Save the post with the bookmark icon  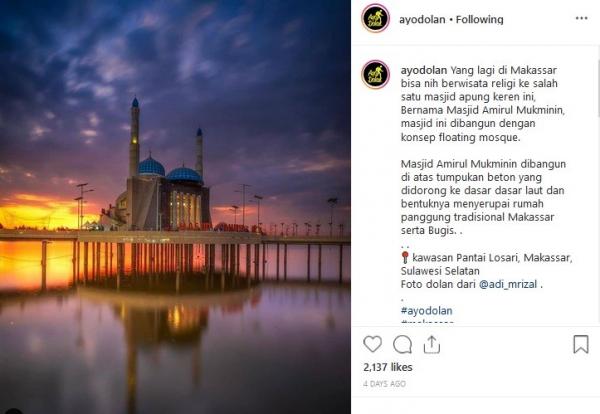click(x=580, y=344)
